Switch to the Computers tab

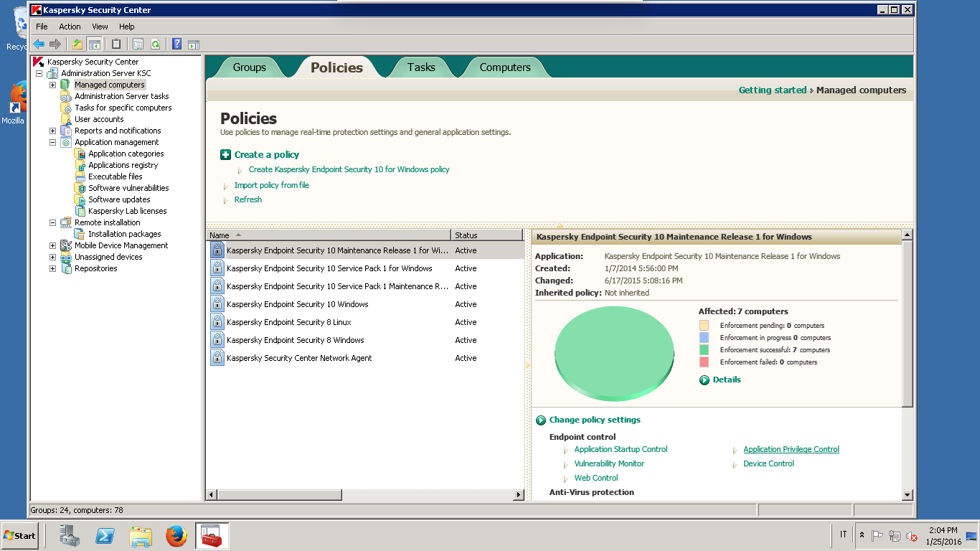505,67
